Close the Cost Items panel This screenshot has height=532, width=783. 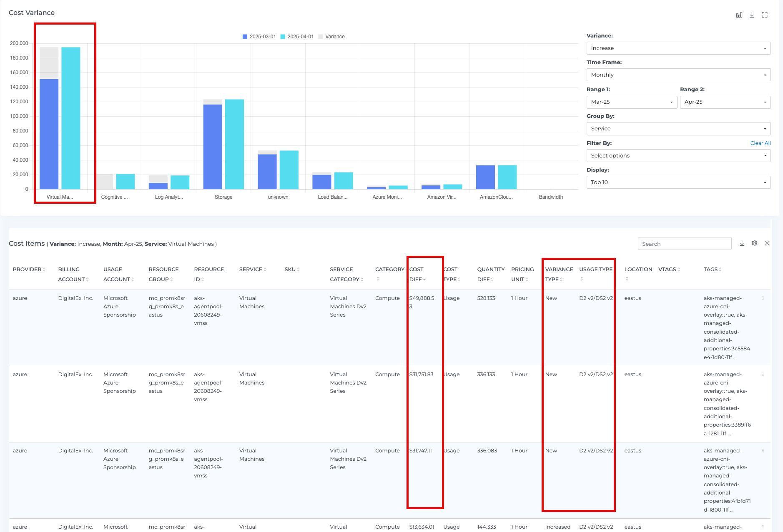(x=767, y=243)
